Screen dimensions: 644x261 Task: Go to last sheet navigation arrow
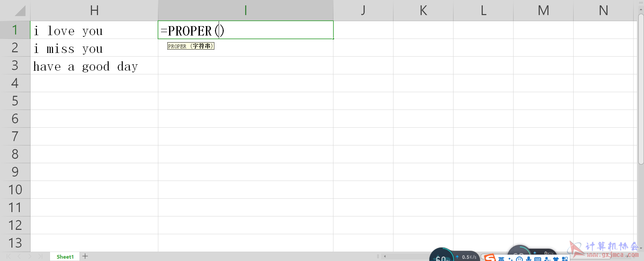coord(40,257)
